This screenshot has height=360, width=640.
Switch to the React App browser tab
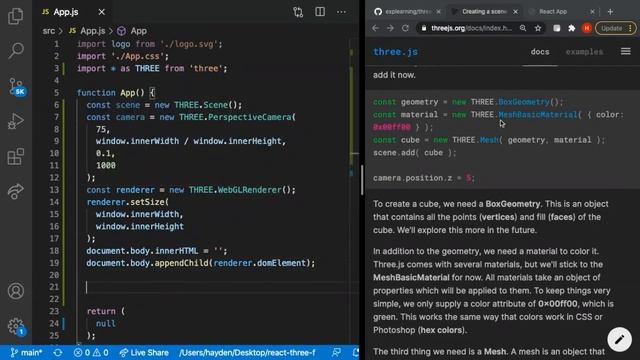point(553,11)
